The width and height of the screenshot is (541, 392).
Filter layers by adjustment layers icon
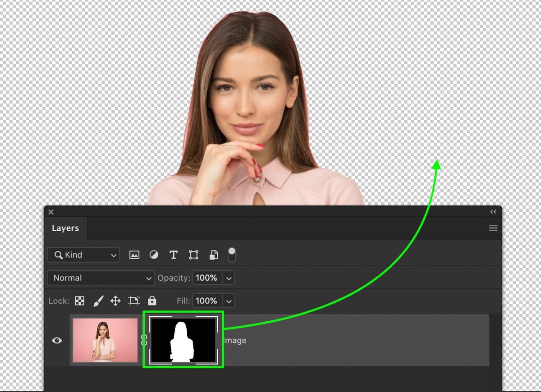pyautogui.click(x=154, y=255)
